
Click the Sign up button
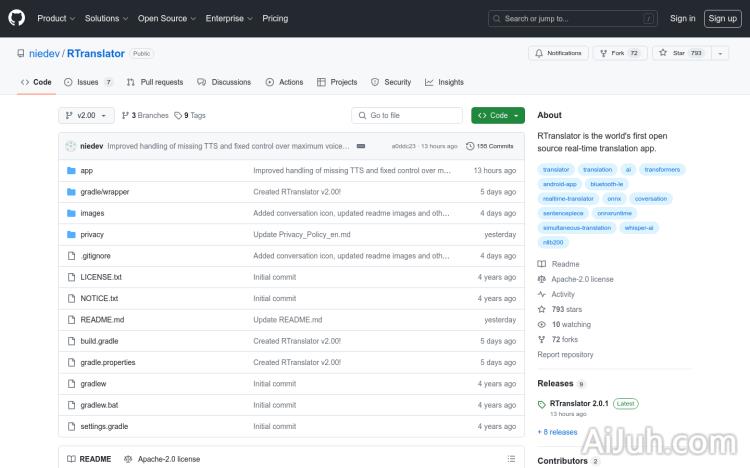(x=721, y=18)
